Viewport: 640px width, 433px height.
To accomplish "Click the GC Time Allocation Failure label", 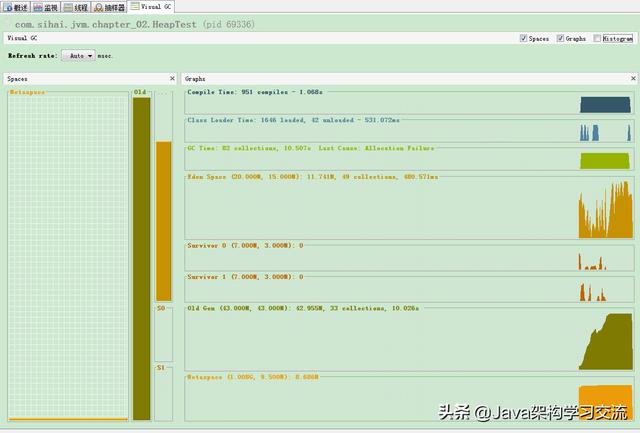I will click(310, 148).
